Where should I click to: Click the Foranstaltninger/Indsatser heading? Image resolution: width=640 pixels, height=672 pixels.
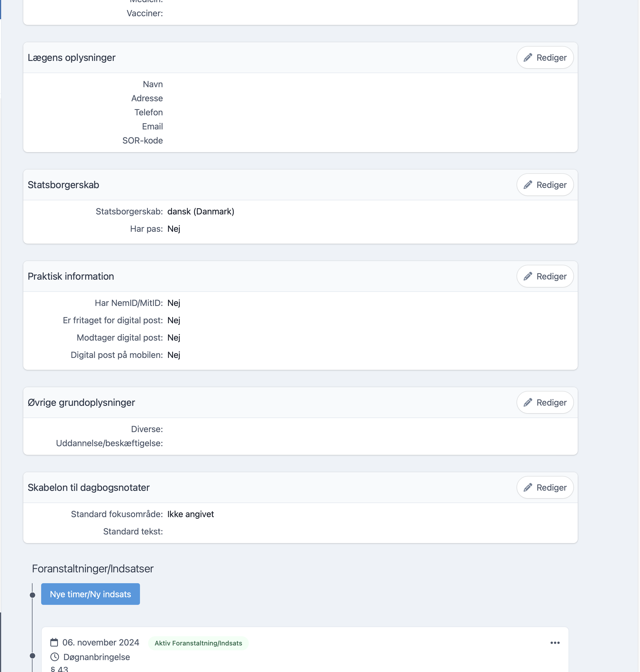(x=93, y=569)
